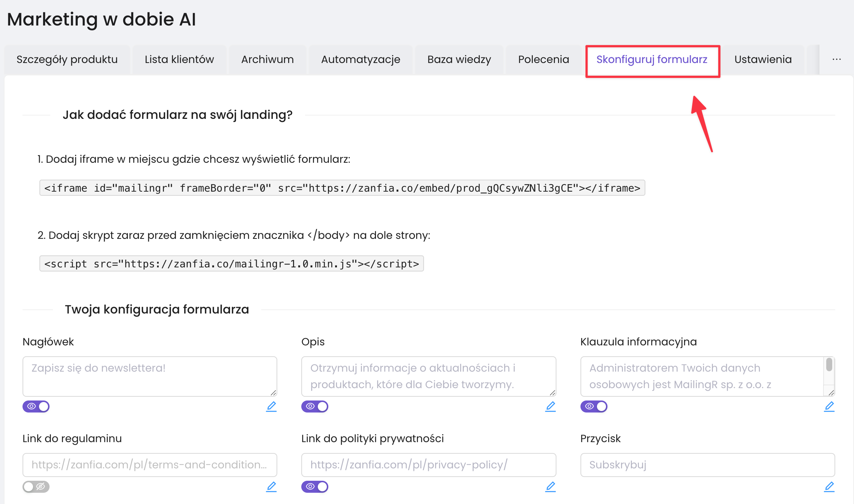854x504 pixels.
Task: Enable Link do regulaminu visibility
Action: pos(36,487)
